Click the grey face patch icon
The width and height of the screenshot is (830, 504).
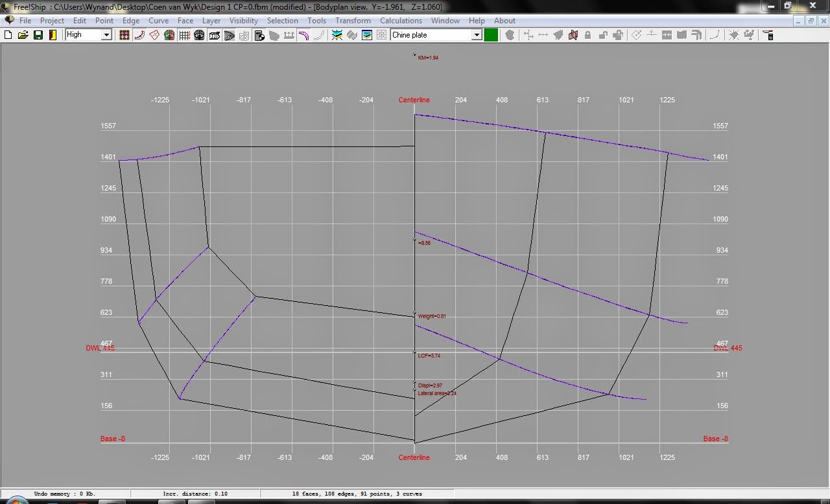click(x=682, y=35)
